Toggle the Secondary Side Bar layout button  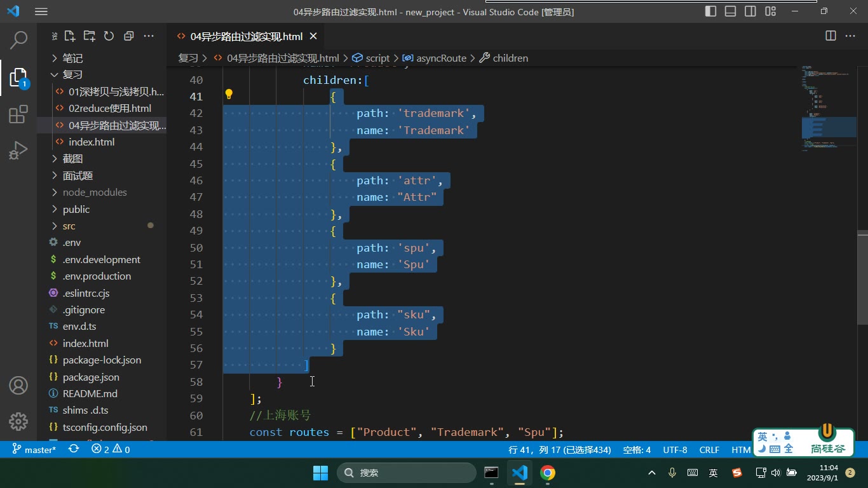(750, 11)
